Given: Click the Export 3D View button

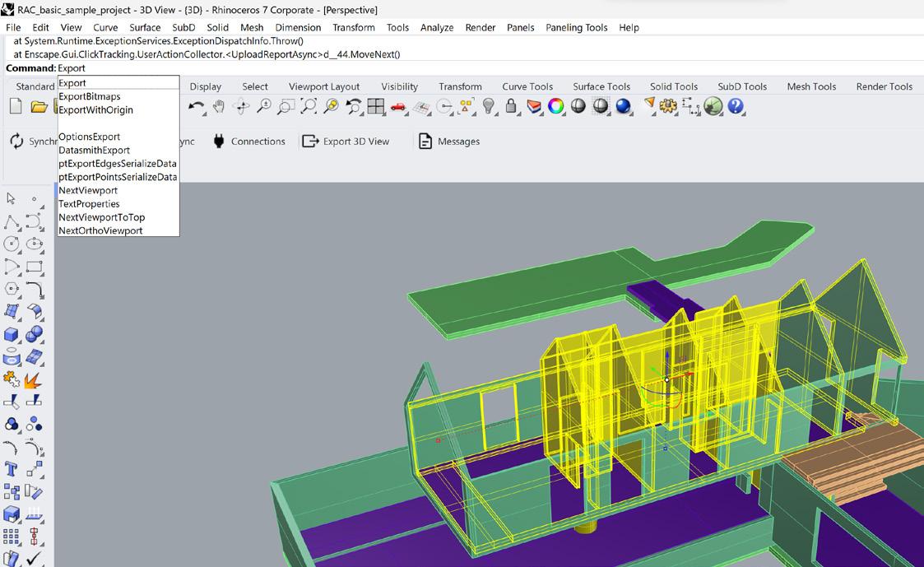Looking at the screenshot, I should (346, 142).
